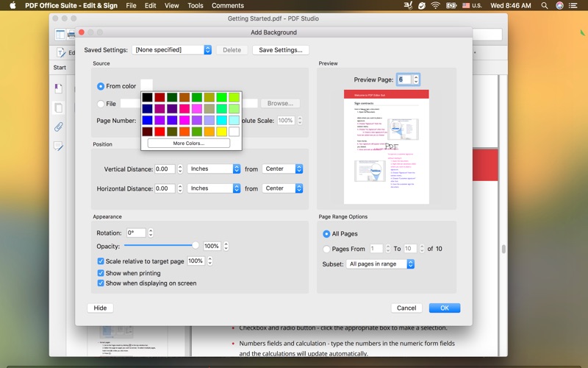Click the Edit text tool icon in ribbon
Viewport: 588px width, 368px height.
point(61,52)
